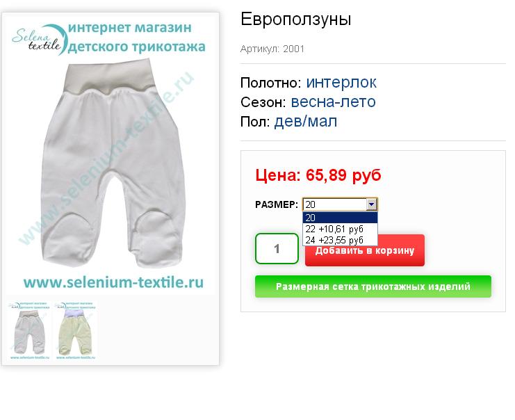Click the интернет магазин детского трикотажа banner text
Screen dimensions: 515x420
(136, 37)
